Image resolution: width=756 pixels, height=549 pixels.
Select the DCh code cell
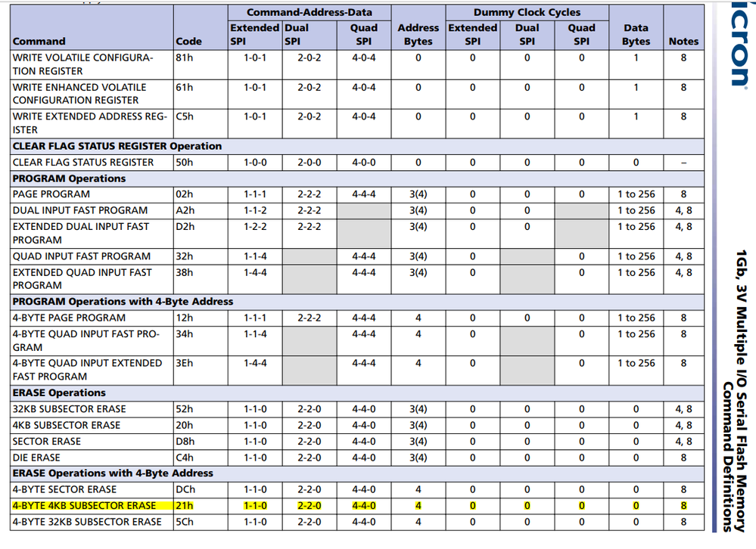coord(201,490)
